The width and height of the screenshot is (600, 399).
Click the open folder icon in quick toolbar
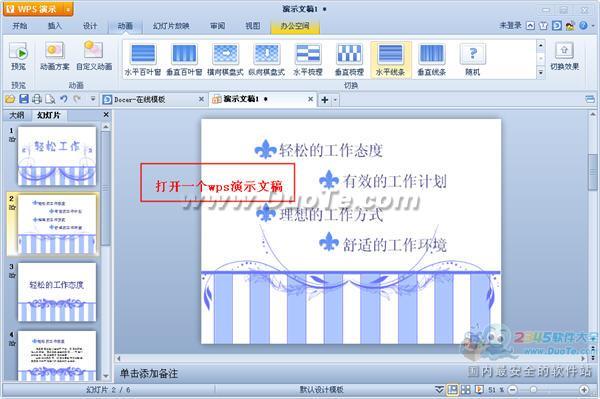click(10, 99)
